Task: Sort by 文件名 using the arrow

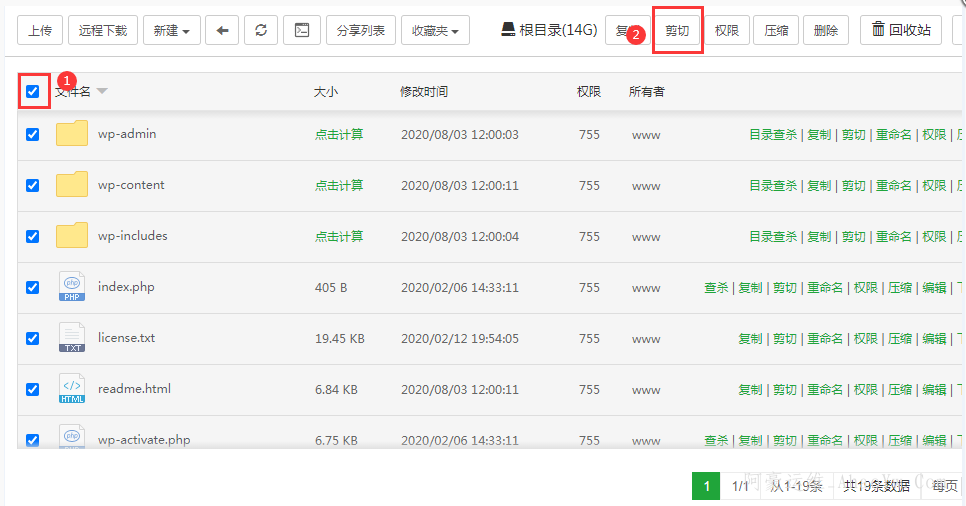Action: click(x=102, y=92)
